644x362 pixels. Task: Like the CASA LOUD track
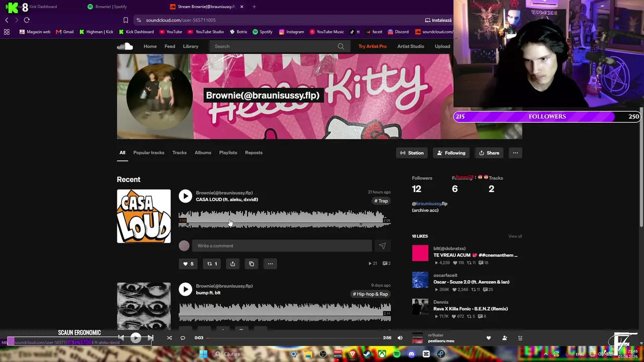pos(188,263)
